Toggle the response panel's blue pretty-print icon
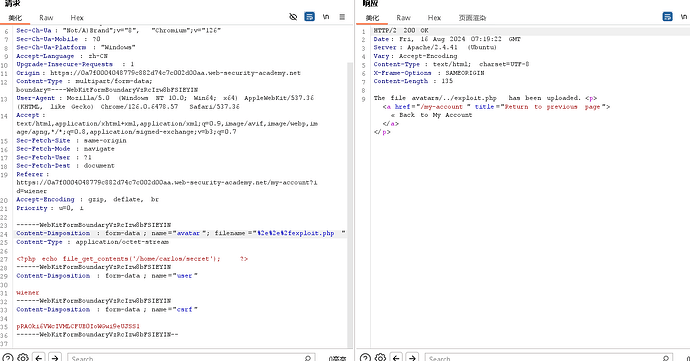 pos(667,17)
